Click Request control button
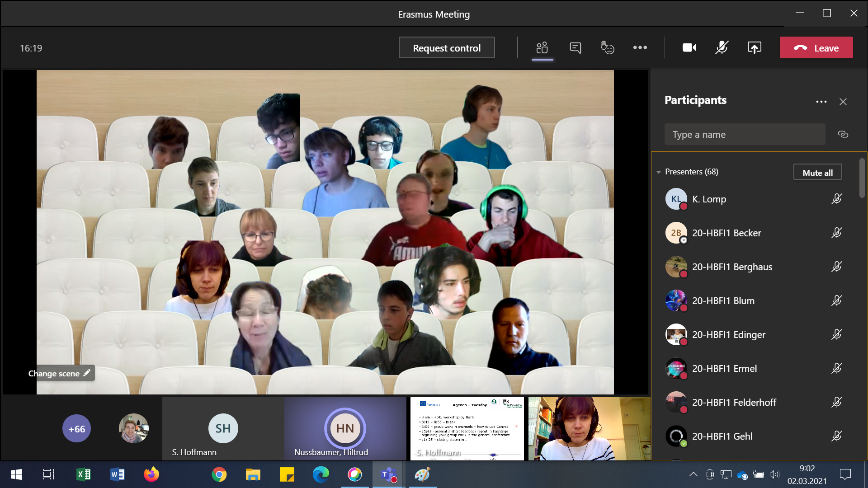This screenshot has width=868, height=488. tap(447, 47)
